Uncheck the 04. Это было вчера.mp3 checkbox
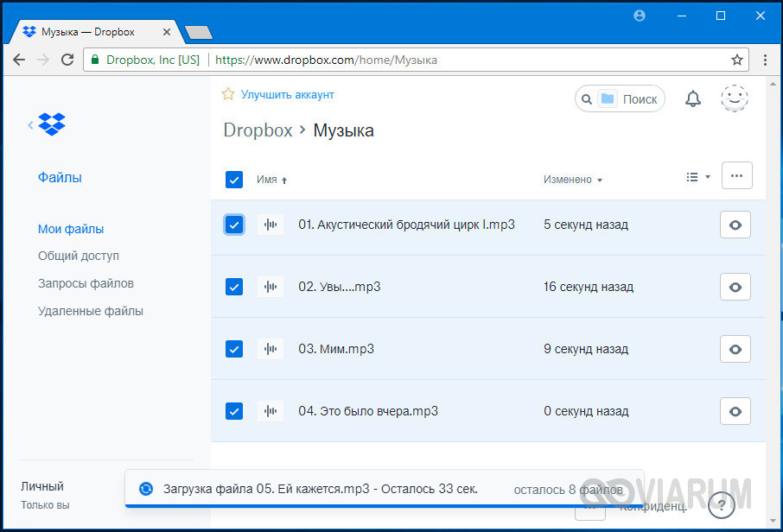The width and height of the screenshot is (783, 532). coord(233,411)
